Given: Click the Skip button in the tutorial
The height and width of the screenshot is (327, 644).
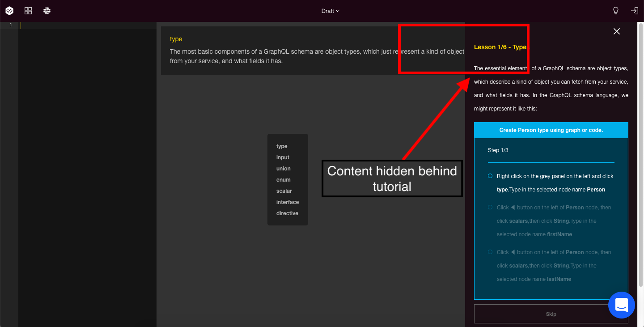Looking at the screenshot, I should (551, 314).
